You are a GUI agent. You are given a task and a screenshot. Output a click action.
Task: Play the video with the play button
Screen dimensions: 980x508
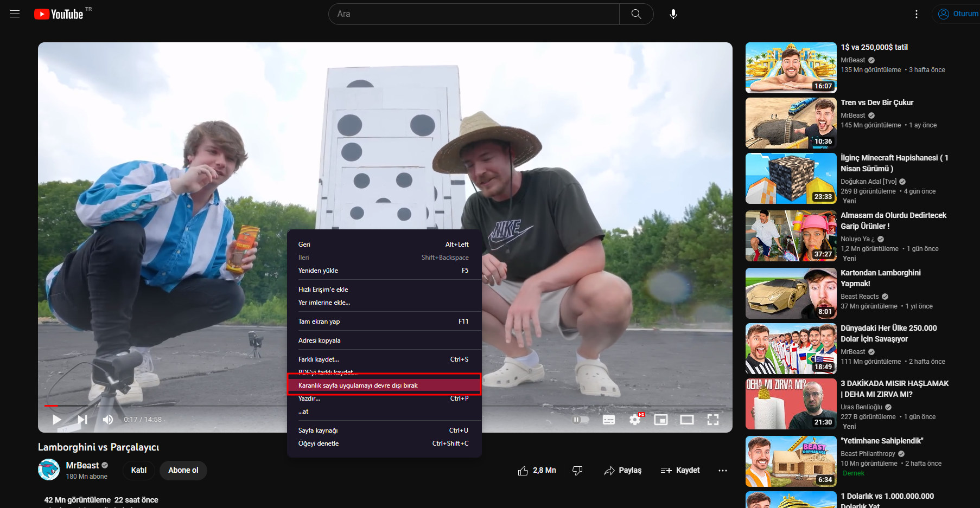(57, 419)
